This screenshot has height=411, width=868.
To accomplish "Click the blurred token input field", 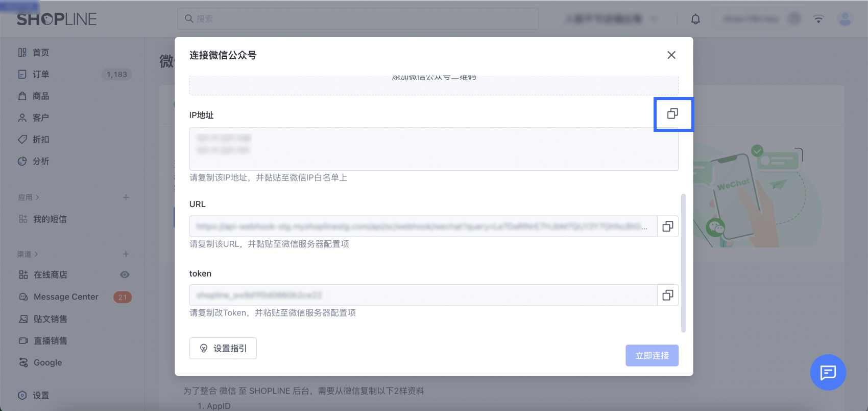I will tap(423, 295).
